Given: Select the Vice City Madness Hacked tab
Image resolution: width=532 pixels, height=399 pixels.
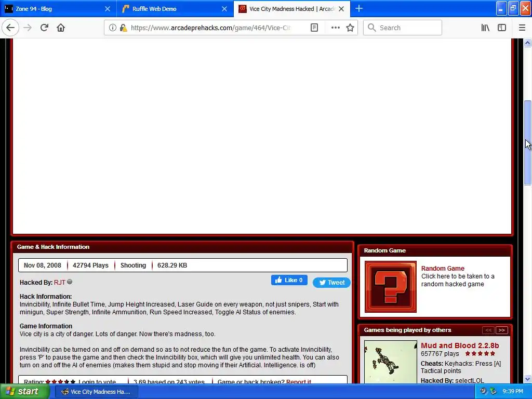Looking at the screenshot, I should click(x=292, y=9).
